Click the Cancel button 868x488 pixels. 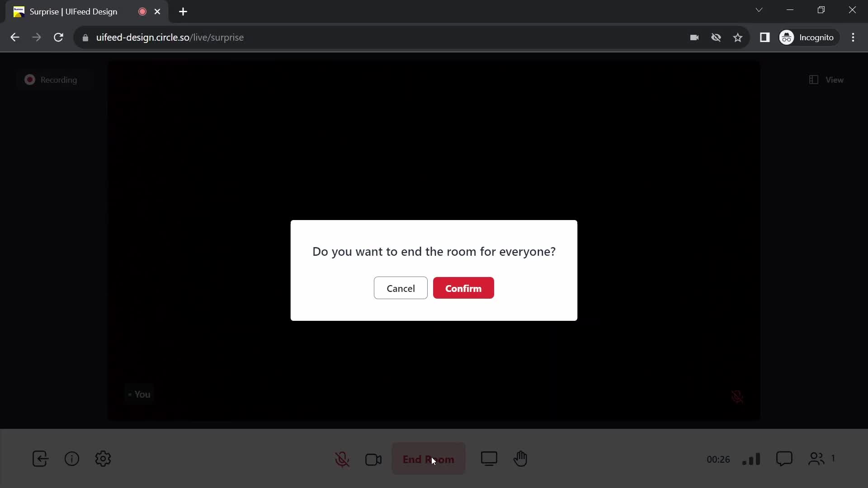coord(401,288)
